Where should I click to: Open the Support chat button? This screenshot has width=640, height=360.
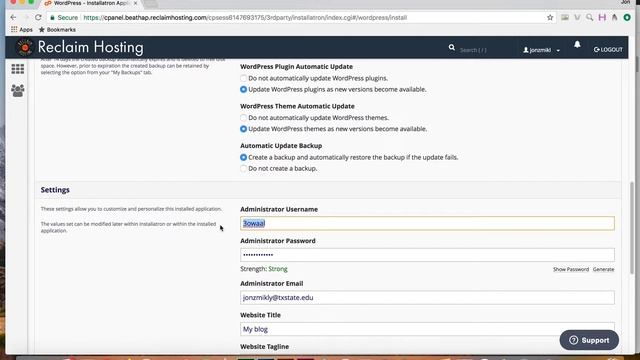[x=589, y=340]
